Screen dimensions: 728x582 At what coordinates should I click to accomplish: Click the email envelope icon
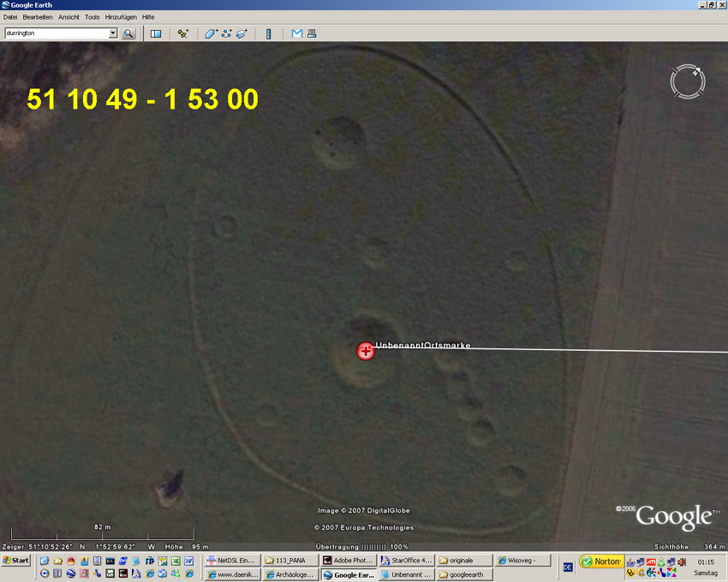coord(296,33)
